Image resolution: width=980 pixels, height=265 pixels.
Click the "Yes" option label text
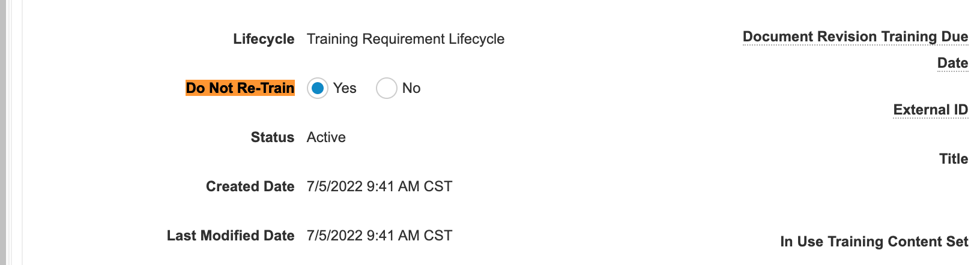click(345, 88)
